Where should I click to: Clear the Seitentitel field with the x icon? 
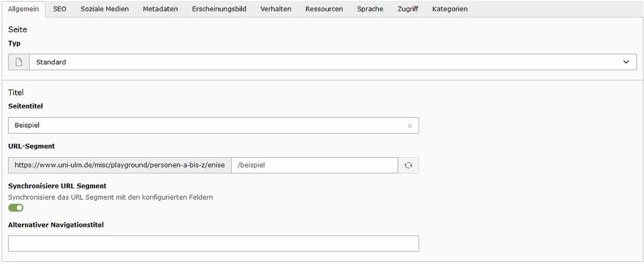pyautogui.click(x=409, y=126)
